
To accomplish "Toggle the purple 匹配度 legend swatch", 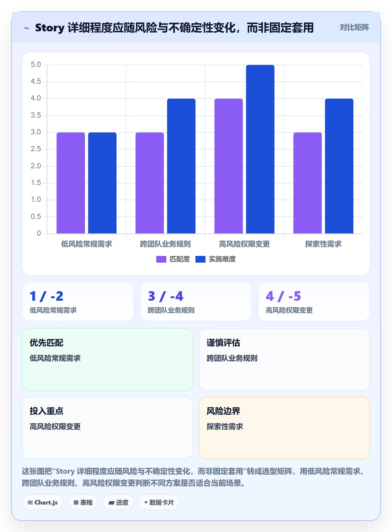I will coord(161,259).
